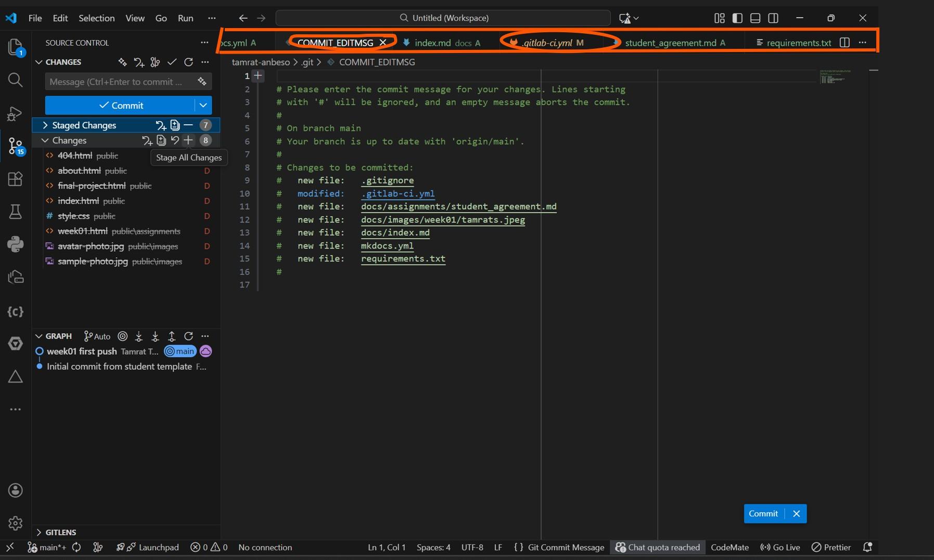Toggle the secondary side bar
The image size is (934, 560).
pyautogui.click(x=773, y=18)
